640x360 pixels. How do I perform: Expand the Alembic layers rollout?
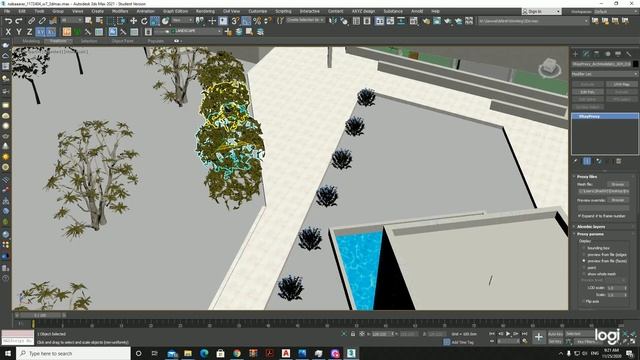tap(591, 227)
